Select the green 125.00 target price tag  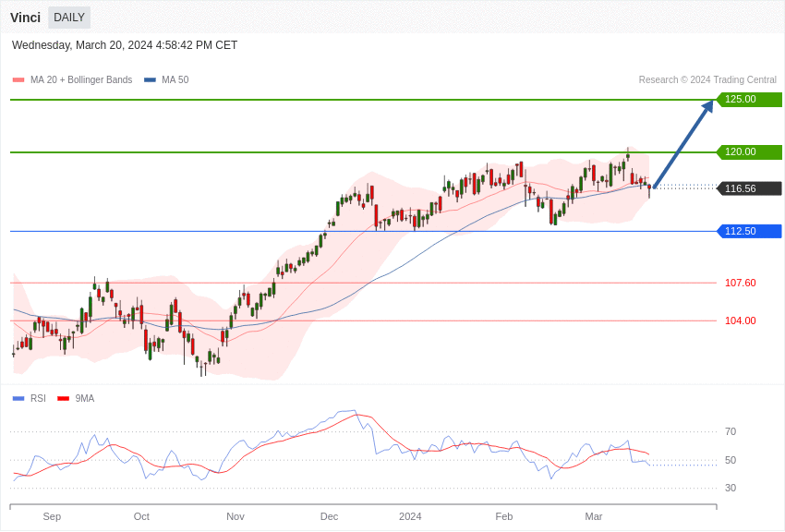coord(749,100)
